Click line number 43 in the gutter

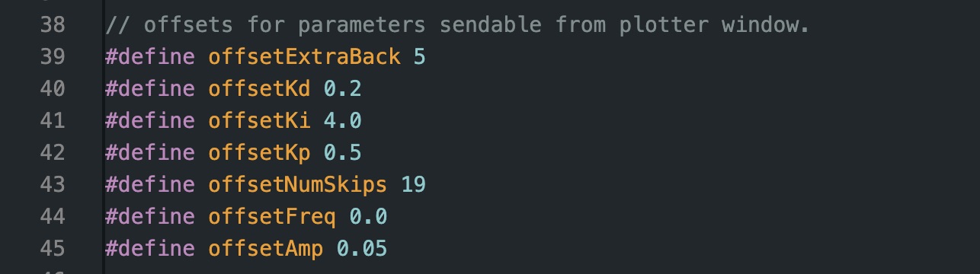(x=52, y=186)
